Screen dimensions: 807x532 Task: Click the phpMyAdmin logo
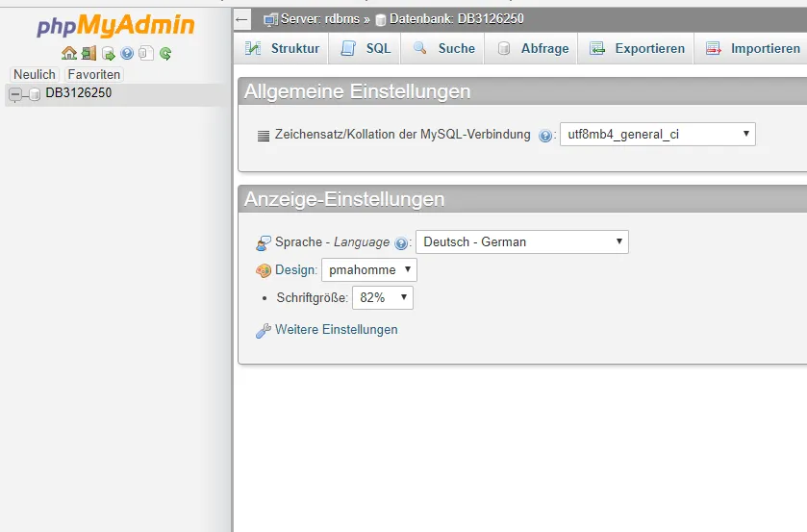pyautogui.click(x=115, y=26)
